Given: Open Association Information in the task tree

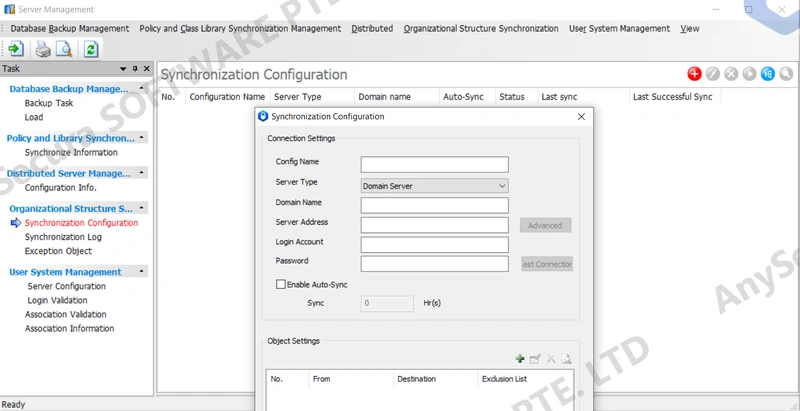Looking at the screenshot, I should [69, 329].
